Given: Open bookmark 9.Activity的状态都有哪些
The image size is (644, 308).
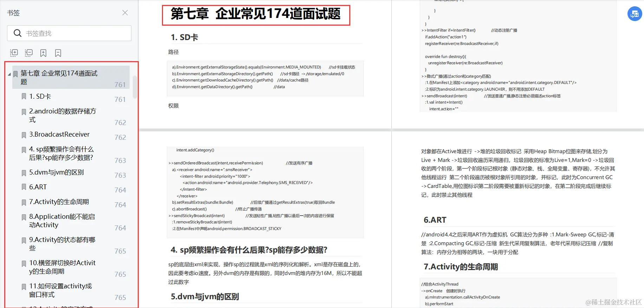Looking at the screenshot, I should point(62,244).
